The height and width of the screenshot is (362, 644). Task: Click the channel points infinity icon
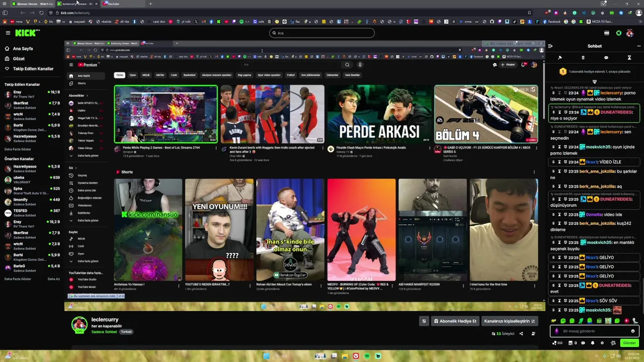[557, 343]
